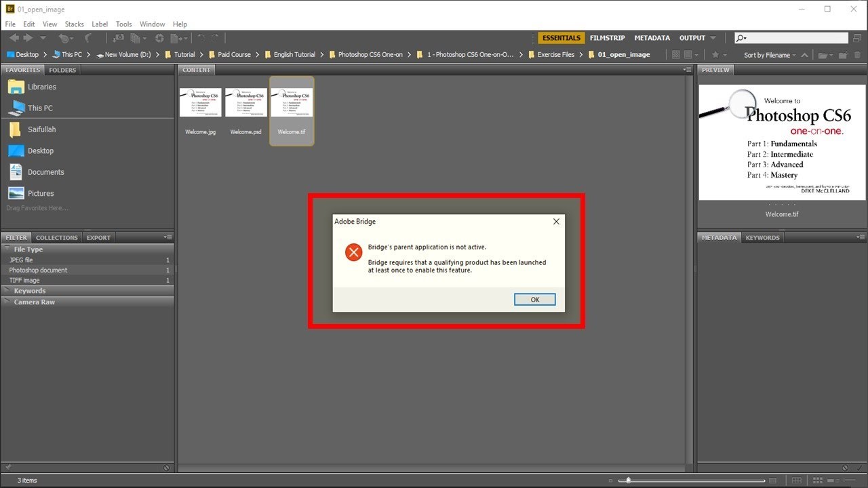This screenshot has height=488, width=868.
Task: Open the filter by rating star dropdown
Action: click(720, 55)
